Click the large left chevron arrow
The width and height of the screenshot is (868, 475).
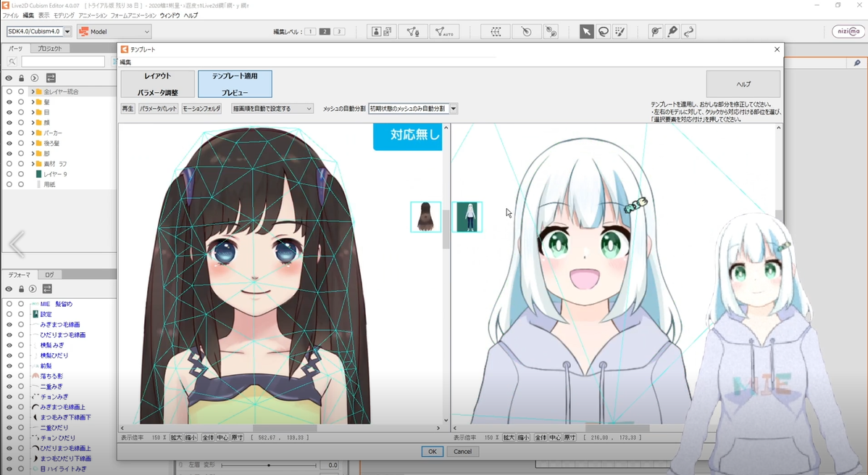[17, 244]
